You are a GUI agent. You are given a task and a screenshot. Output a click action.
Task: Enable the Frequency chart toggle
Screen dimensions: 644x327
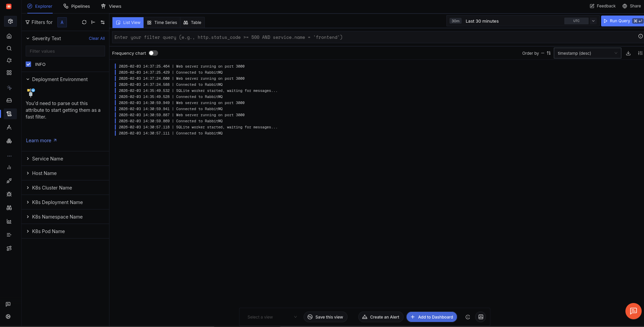(153, 53)
